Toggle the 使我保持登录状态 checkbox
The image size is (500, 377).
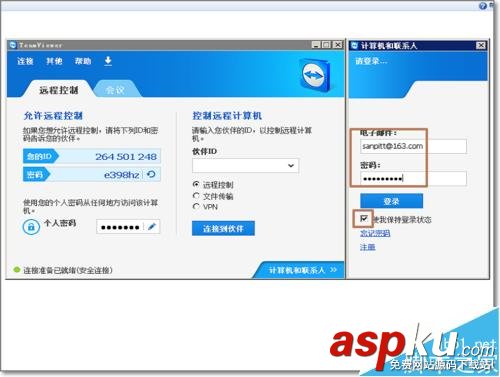tap(364, 219)
